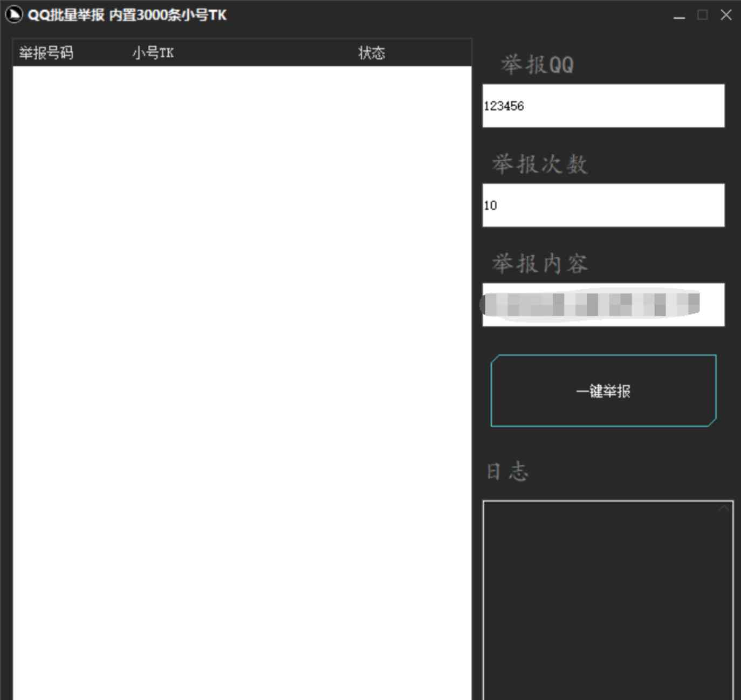Image resolution: width=741 pixels, height=700 pixels.
Task: Click the 举报QQ label
Action: pos(537,65)
